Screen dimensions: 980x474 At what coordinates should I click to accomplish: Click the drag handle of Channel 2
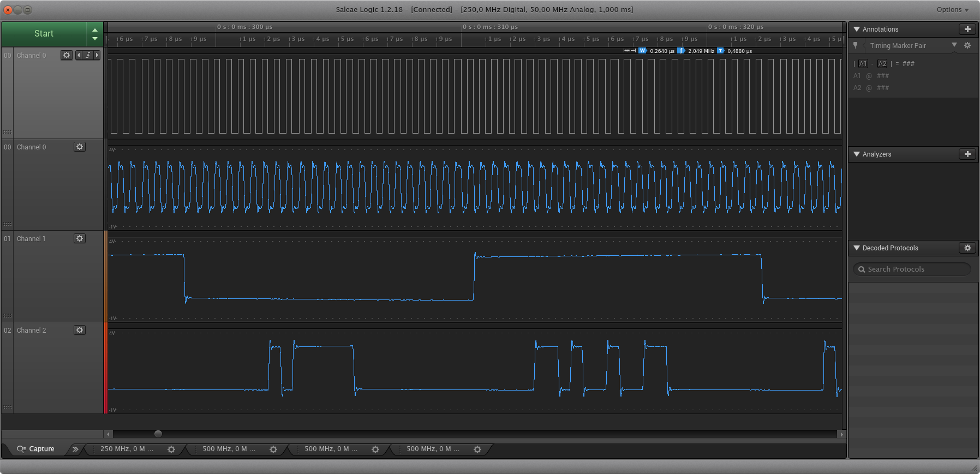(7, 407)
